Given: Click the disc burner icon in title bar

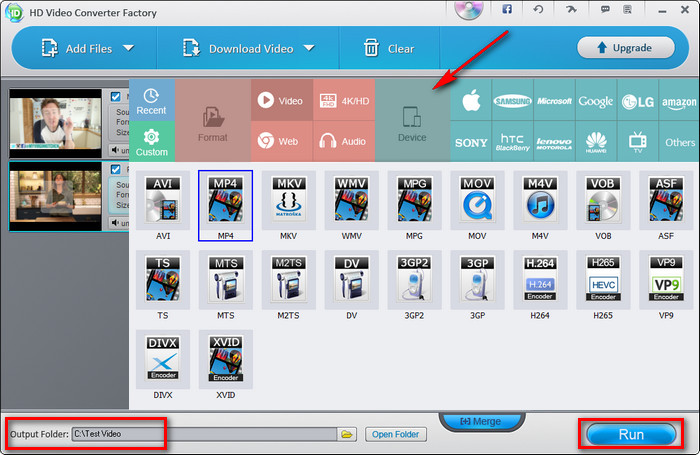Looking at the screenshot, I should (469, 9).
